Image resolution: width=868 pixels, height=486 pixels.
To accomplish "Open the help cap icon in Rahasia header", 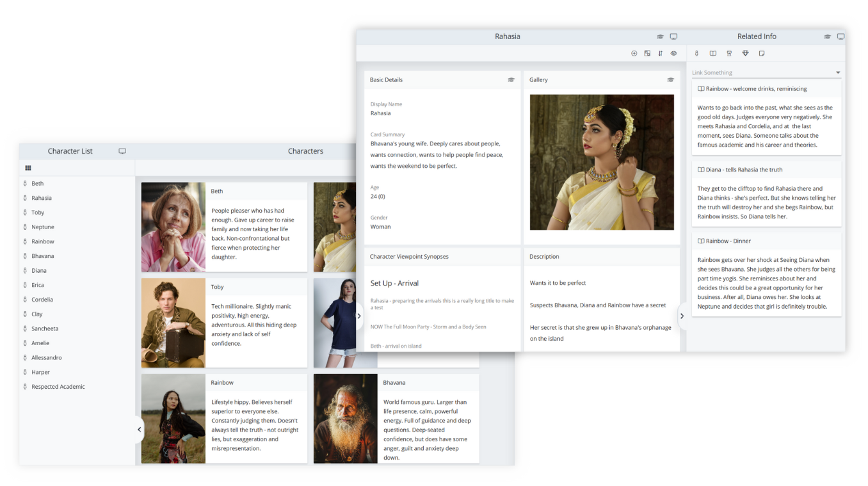I will pyautogui.click(x=661, y=36).
